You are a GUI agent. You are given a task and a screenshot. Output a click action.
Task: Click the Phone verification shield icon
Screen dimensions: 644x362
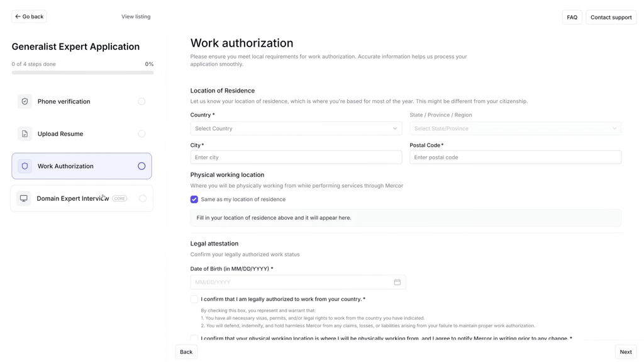tap(25, 101)
